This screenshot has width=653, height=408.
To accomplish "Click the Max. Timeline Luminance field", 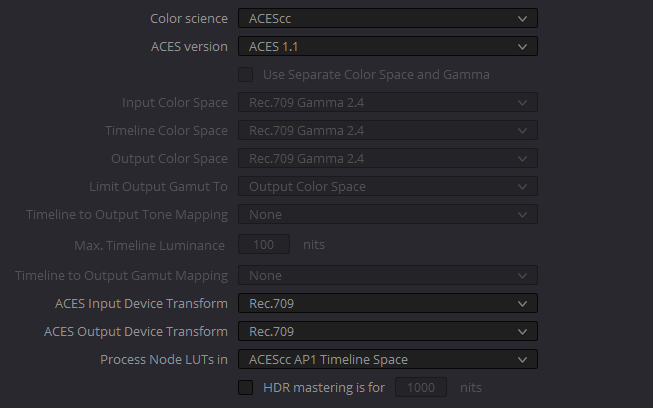I will (x=264, y=244).
